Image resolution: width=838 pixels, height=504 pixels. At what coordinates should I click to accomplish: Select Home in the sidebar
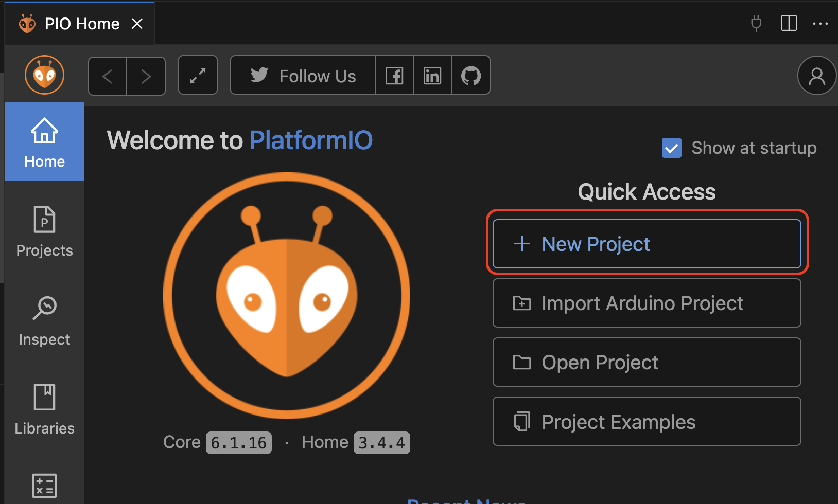pyautogui.click(x=45, y=141)
